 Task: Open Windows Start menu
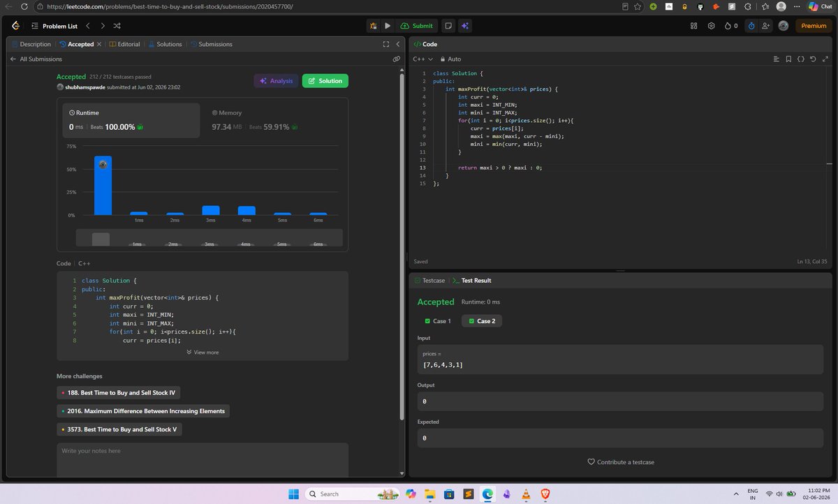point(293,494)
